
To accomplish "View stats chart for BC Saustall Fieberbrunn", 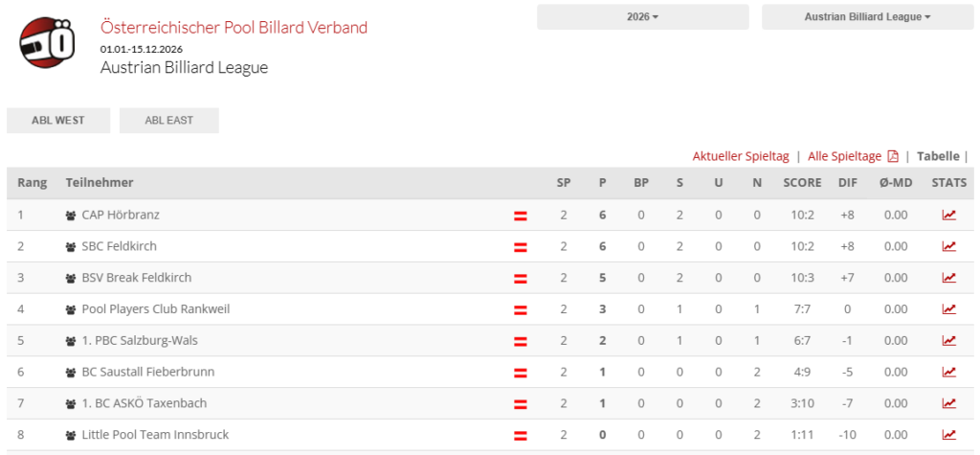I will click(948, 372).
